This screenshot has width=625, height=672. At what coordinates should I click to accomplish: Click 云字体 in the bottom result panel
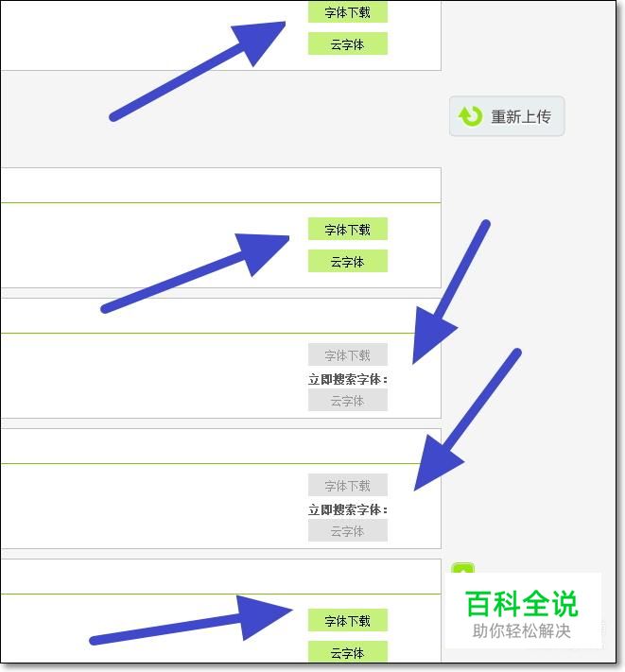tap(348, 652)
